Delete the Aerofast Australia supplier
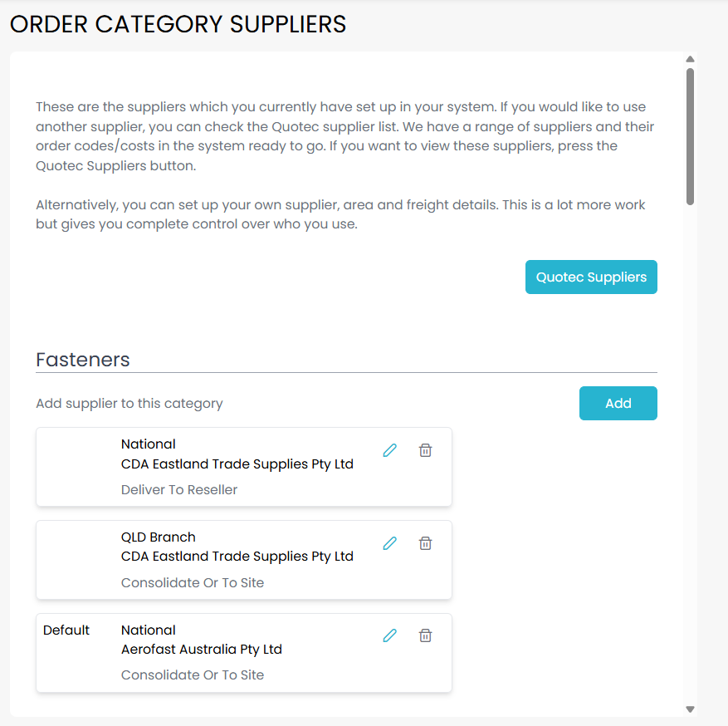Viewport: 728px width, 726px height. click(425, 635)
